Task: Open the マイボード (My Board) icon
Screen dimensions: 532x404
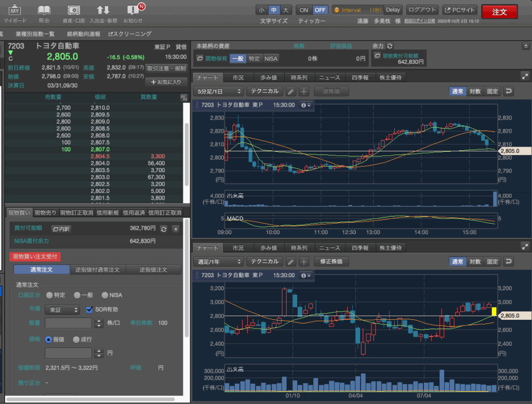Action: coord(15,10)
